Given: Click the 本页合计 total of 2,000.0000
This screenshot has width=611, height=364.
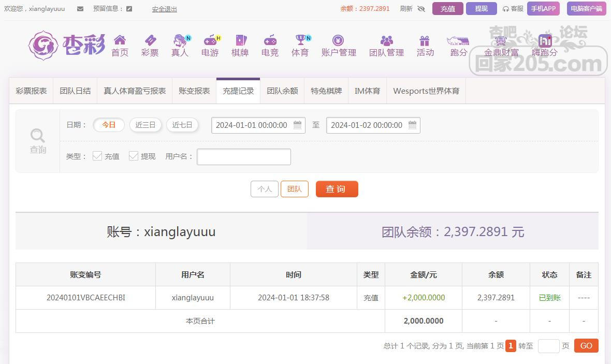Looking at the screenshot, I should click(x=424, y=321).
